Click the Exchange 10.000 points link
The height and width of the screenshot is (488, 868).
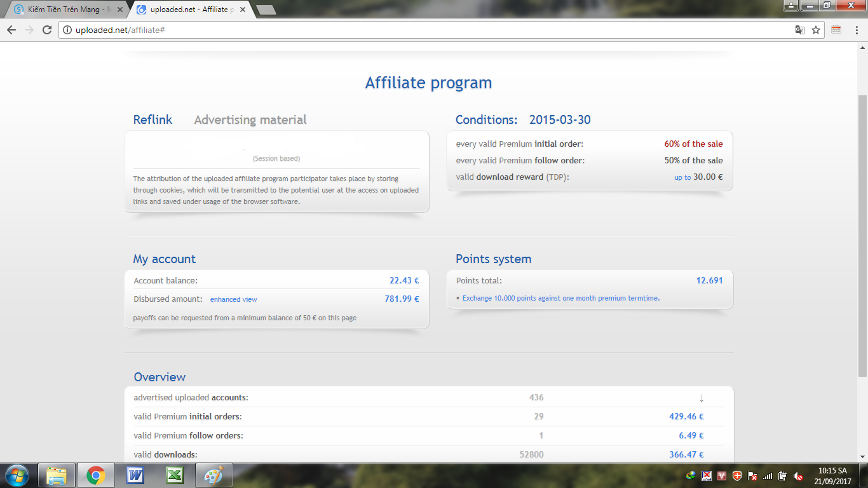click(560, 298)
